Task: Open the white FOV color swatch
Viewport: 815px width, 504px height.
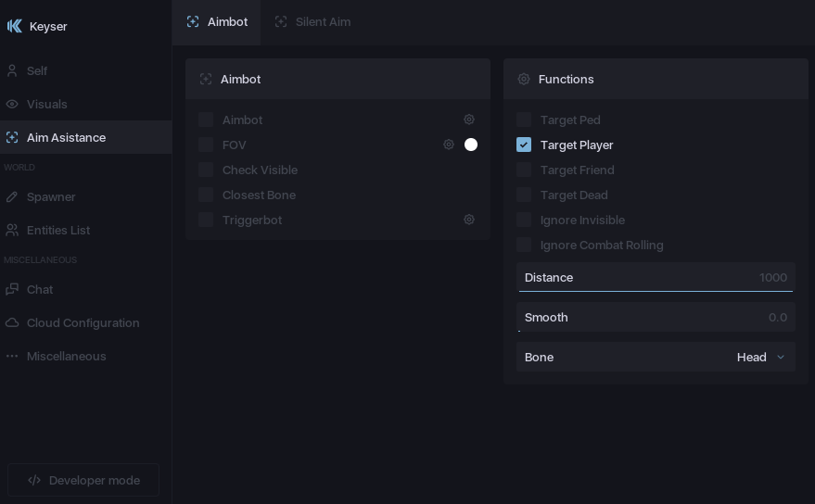Action: [471, 145]
